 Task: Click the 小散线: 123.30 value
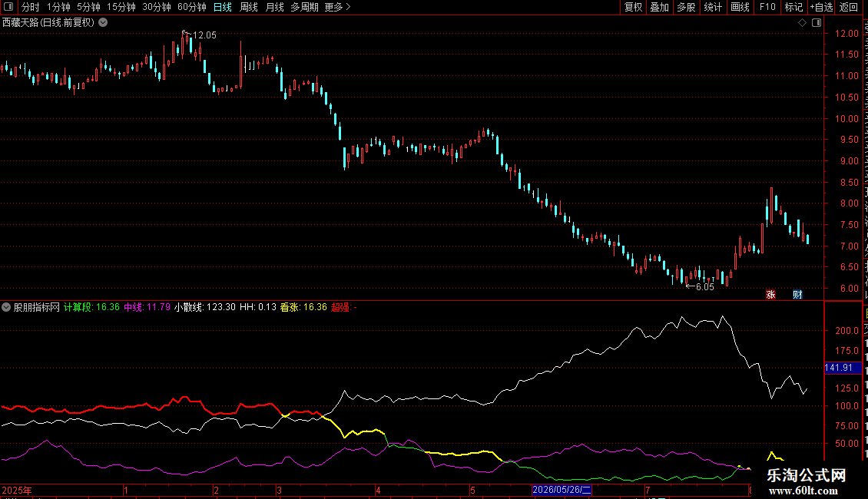(205, 307)
